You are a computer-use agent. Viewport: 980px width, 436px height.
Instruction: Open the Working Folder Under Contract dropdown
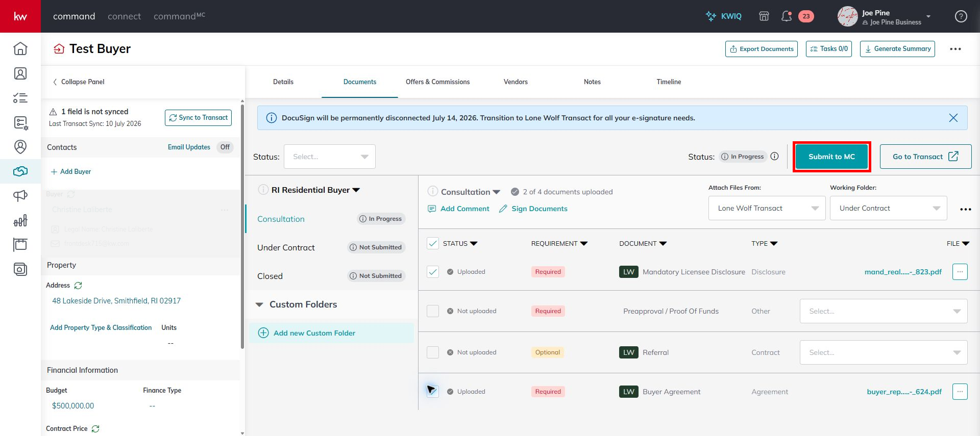[x=889, y=208]
